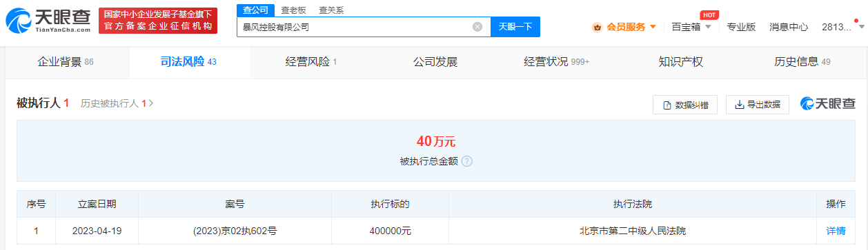Image resolution: width=868 pixels, height=250 pixels.
Task: Switch to the 公司发展 tab
Action: click(435, 62)
